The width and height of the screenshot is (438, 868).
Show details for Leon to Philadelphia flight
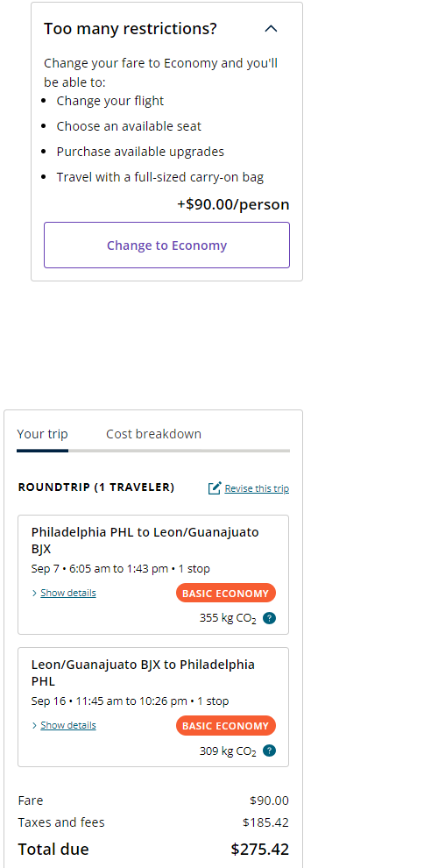(68, 725)
